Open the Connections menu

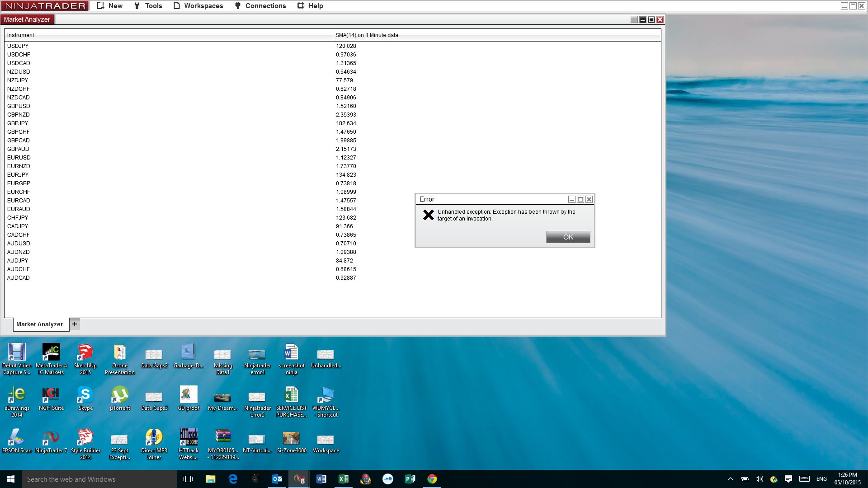tap(260, 6)
